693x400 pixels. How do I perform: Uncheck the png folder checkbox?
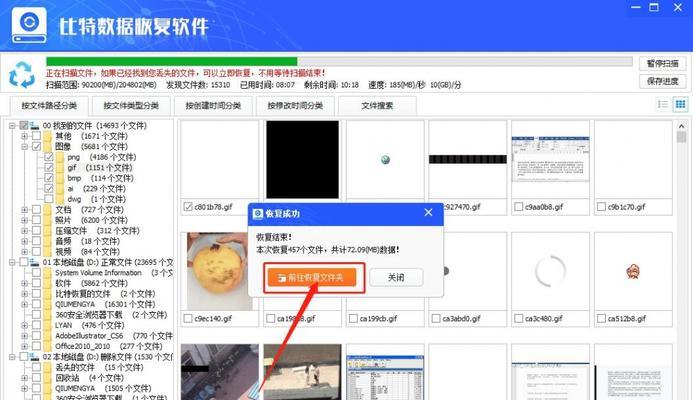[x=49, y=157]
